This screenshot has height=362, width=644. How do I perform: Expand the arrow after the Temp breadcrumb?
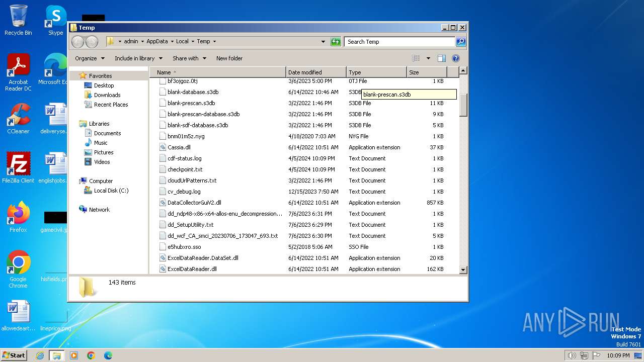click(214, 41)
